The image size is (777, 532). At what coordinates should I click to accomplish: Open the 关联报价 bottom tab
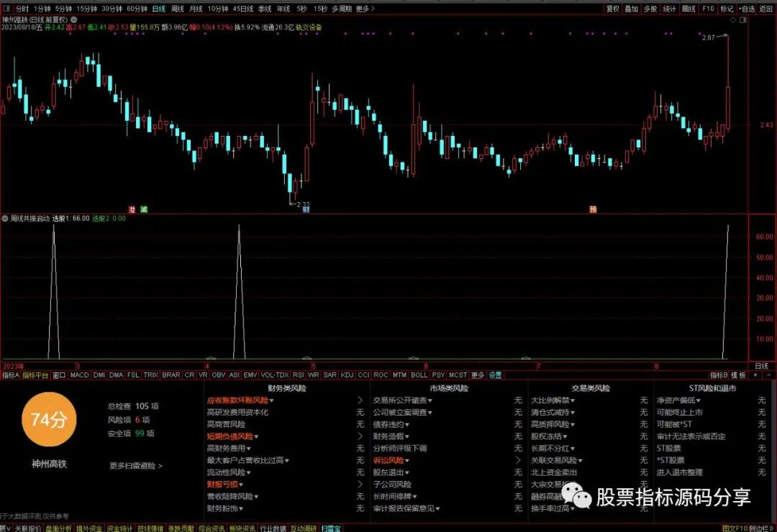point(28,528)
